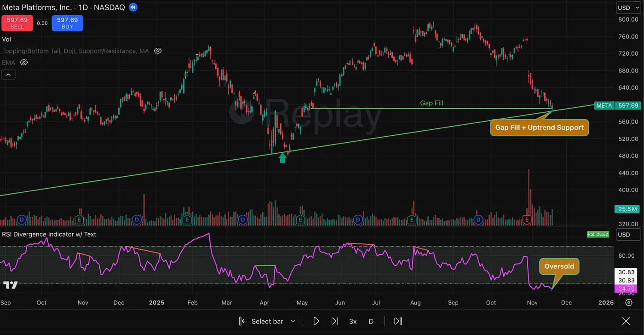Exit bar replay with the X

click(626, 321)
